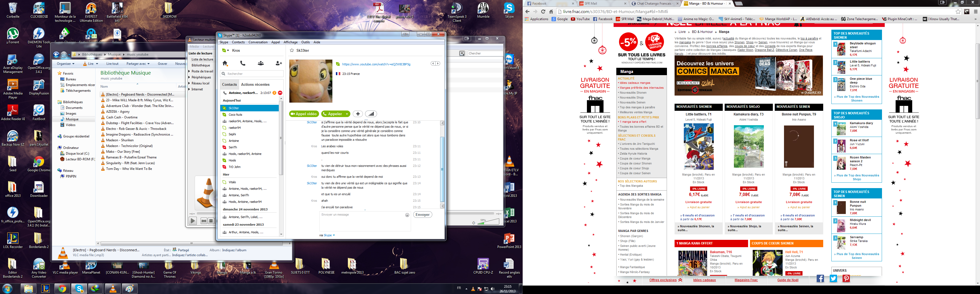Go back in Chrome

[528, 11]
